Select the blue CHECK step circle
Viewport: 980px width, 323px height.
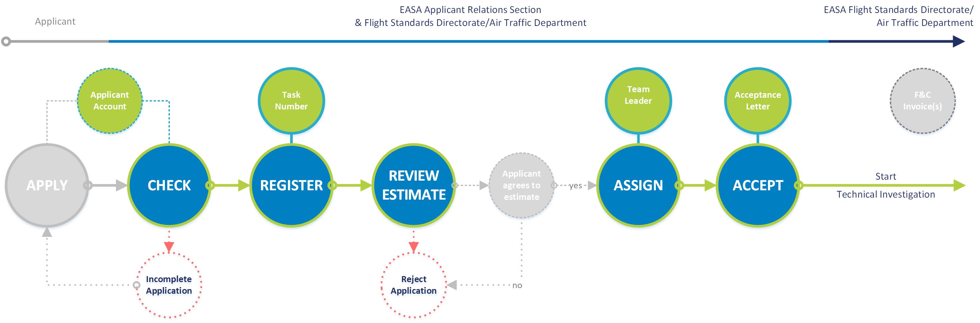pos(169,186)
